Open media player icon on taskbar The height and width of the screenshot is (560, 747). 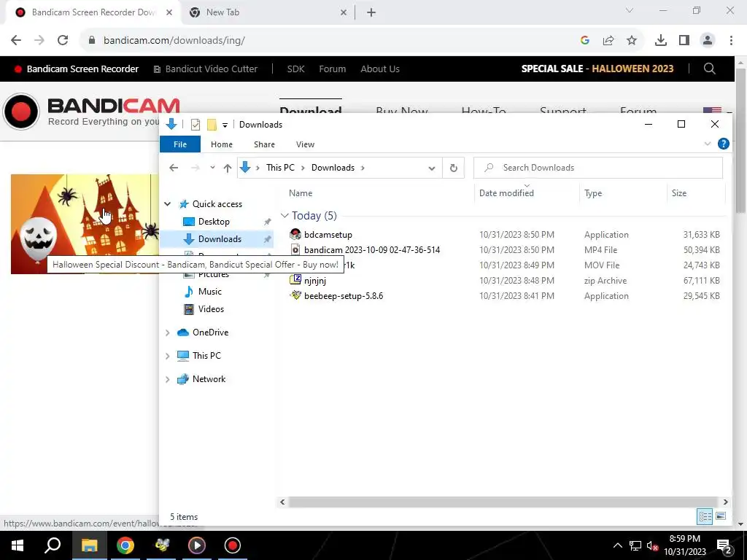[x=197, y=545]
